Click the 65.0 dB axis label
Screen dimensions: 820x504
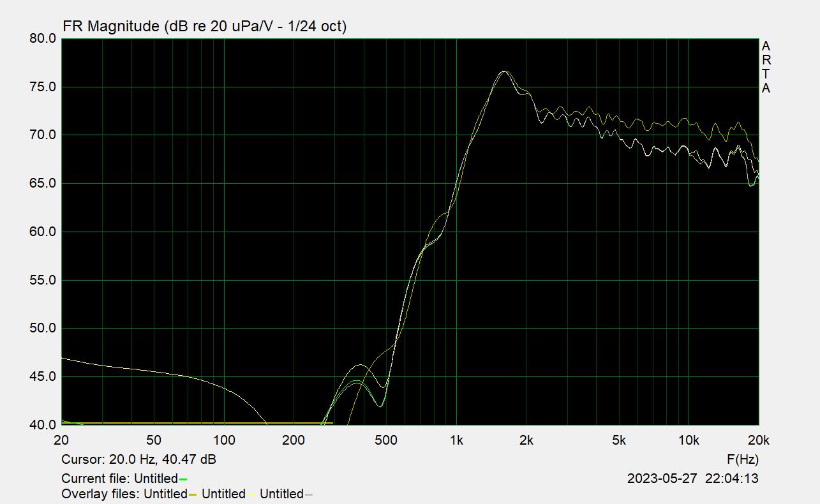coord(43,183)
